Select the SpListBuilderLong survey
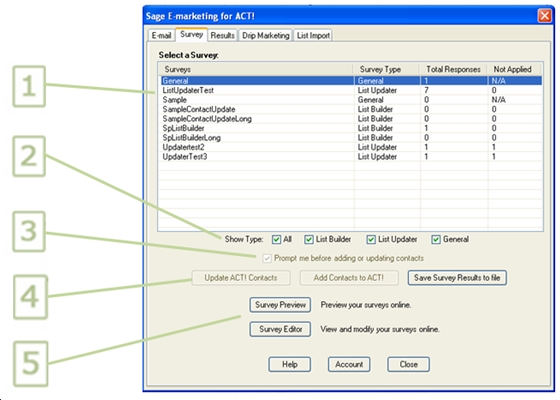560x400 pixels. click(351, 138)
